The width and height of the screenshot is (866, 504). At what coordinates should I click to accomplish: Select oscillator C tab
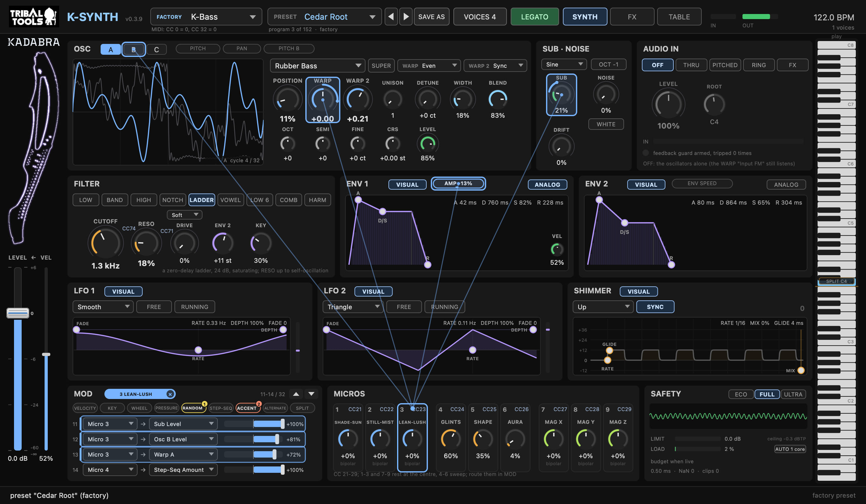click(x=156, y=49)
